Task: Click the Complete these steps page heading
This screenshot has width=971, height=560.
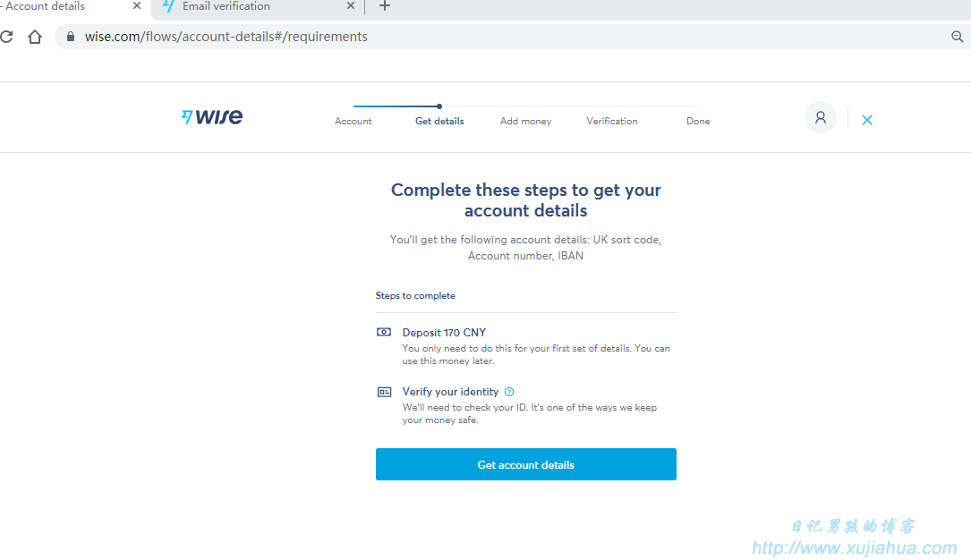Action: pyautogui.click(x=525, y=199)
